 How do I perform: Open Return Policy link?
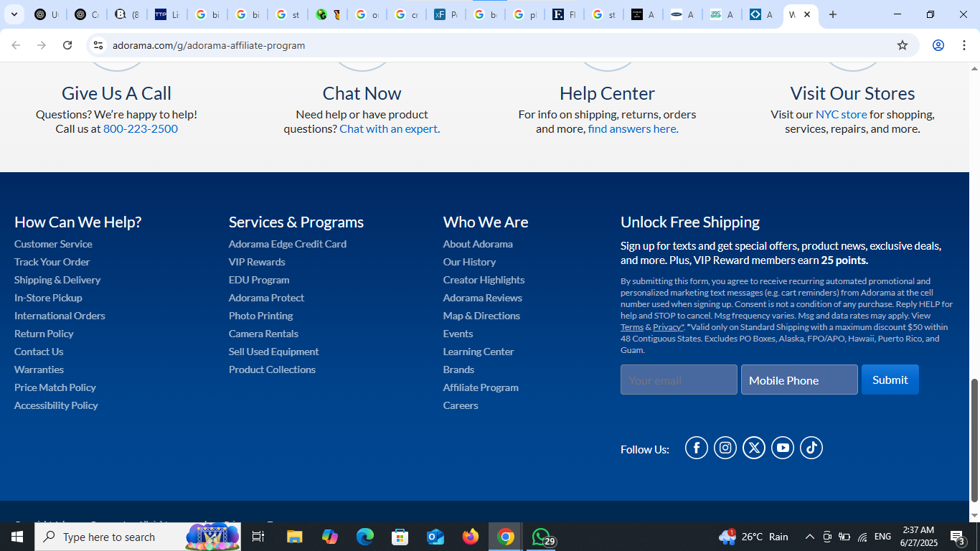(x=44, y=334)
